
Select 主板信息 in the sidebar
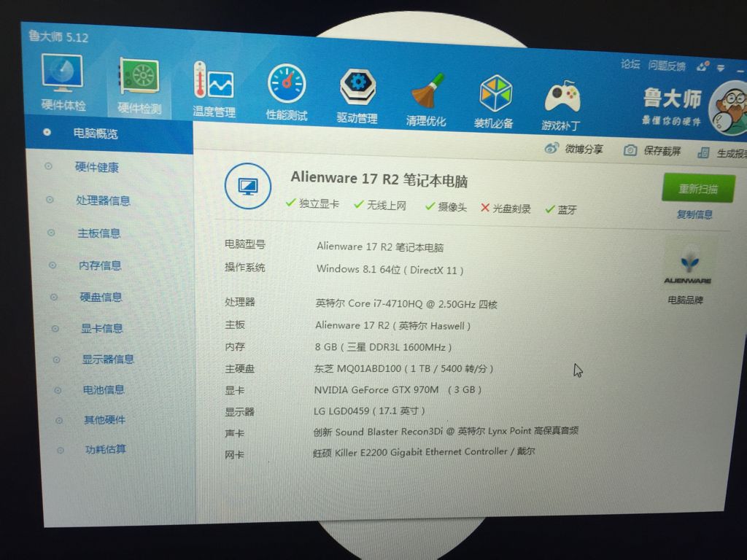pyautogui.click(x=99, y=233)
